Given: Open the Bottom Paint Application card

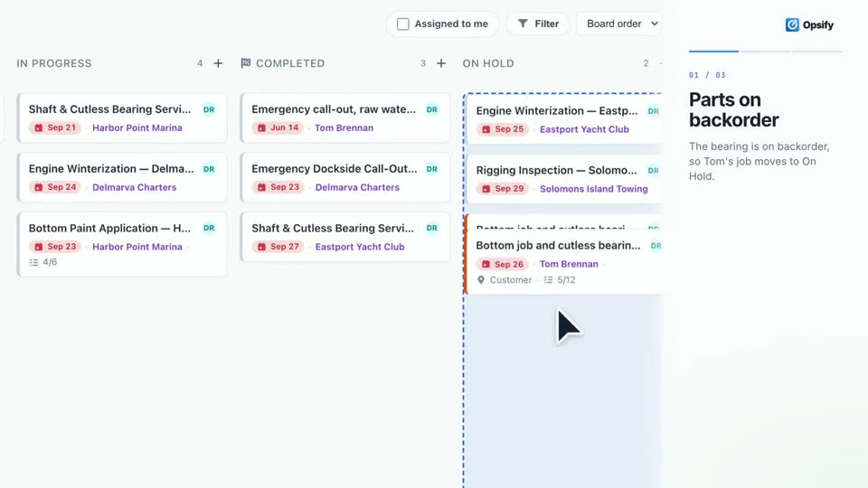Looking at the screenshot, I should [122, 244].
